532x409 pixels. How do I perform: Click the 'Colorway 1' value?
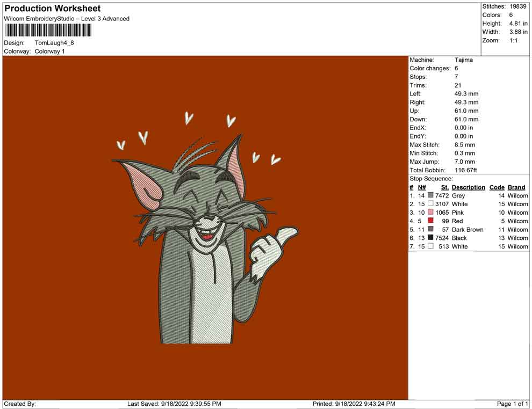(x=49, y=51)
